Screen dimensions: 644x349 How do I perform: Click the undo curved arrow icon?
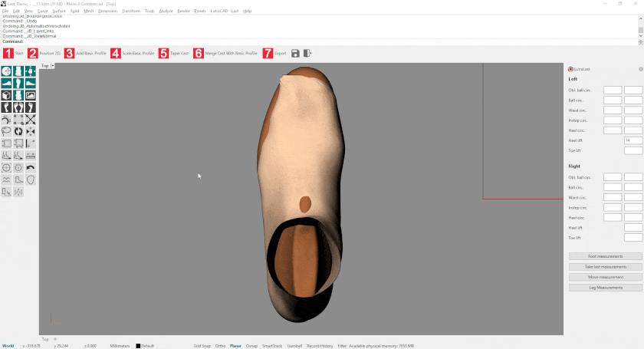[x=31, y=168]
